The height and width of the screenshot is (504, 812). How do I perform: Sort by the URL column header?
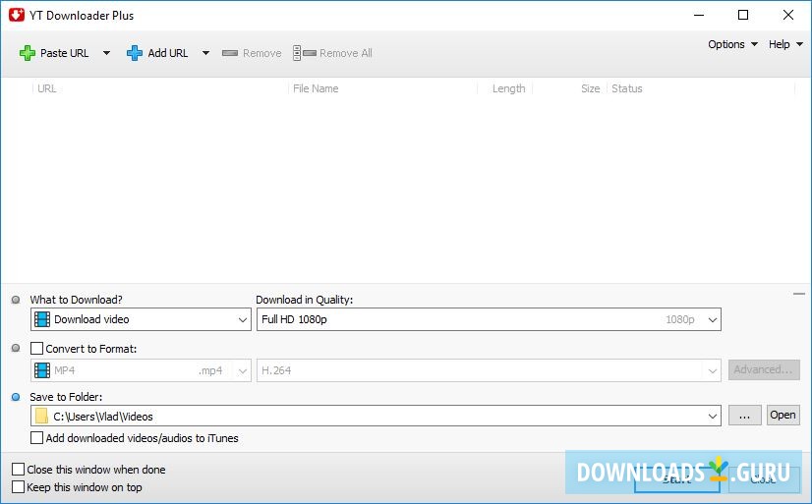click(46, 88)
